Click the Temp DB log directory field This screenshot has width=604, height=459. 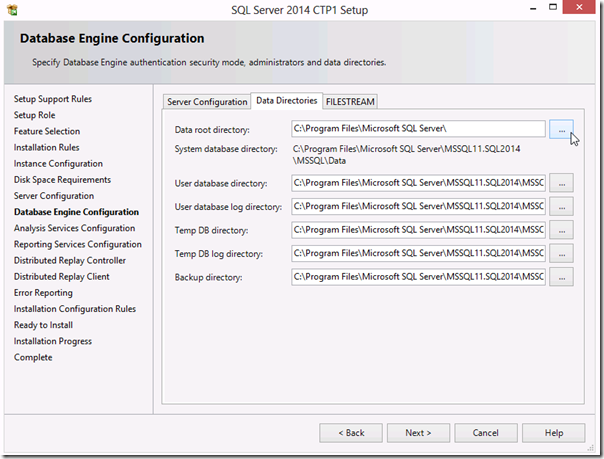418,253
